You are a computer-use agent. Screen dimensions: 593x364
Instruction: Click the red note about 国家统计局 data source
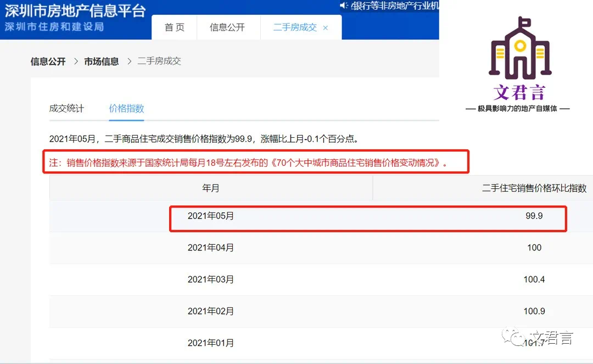click(x=248, y=163)
